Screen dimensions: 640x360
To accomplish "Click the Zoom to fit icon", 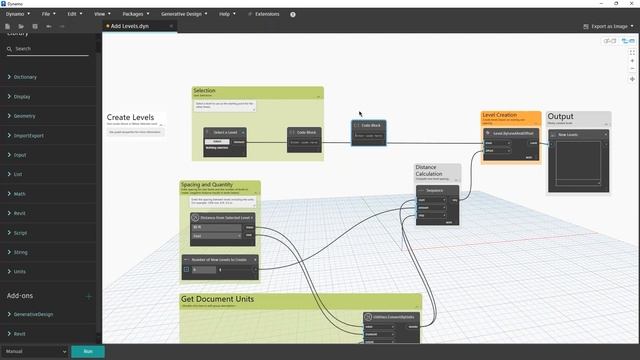I will tap(632, 53).
